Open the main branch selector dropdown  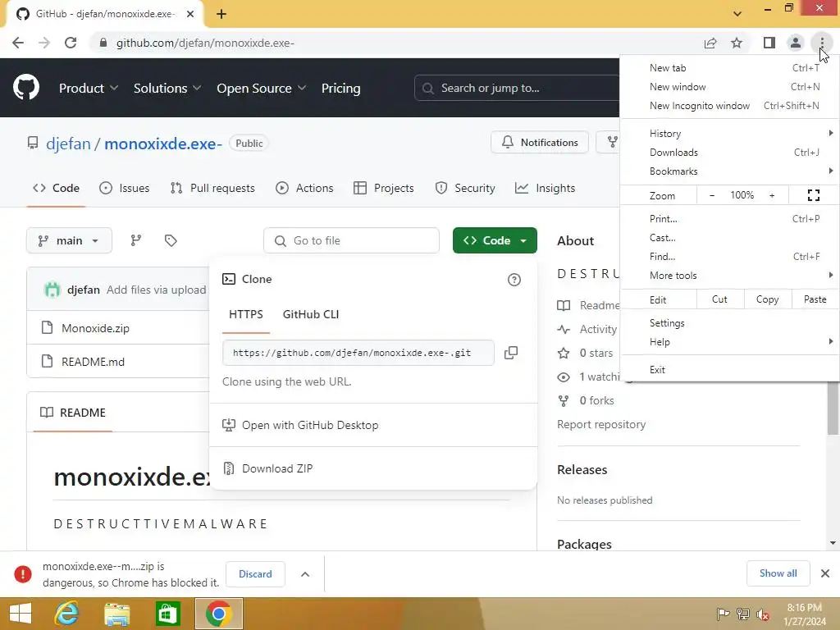[x=69, y=240]
